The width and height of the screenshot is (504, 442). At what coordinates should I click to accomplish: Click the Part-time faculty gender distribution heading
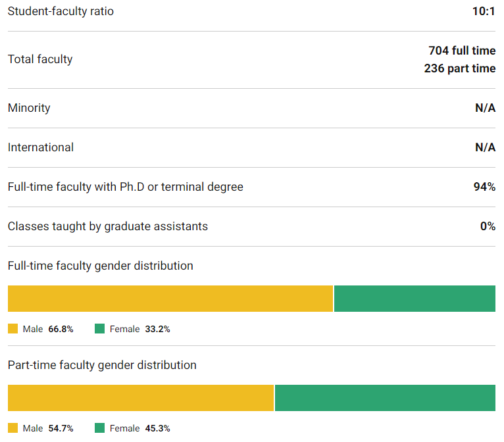click(102, 365)
